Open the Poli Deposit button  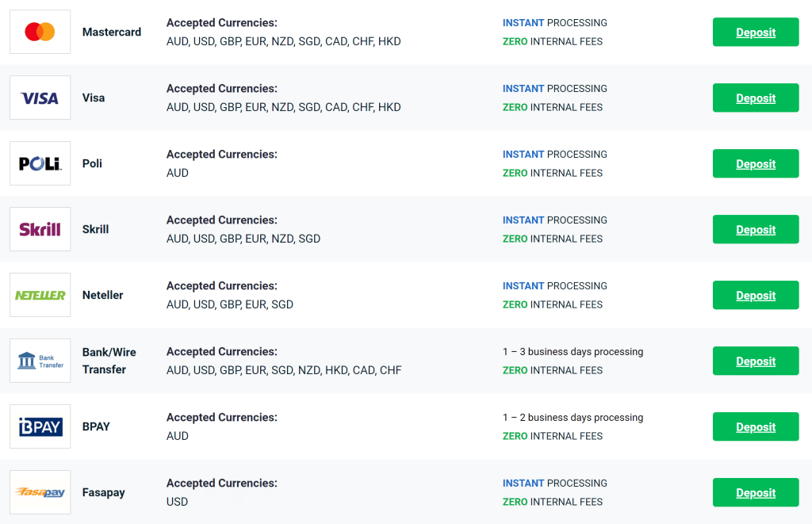tap(756, 163)
